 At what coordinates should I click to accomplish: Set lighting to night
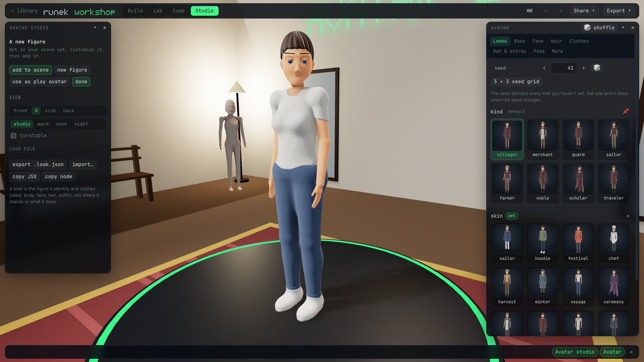tap(81, 124)
